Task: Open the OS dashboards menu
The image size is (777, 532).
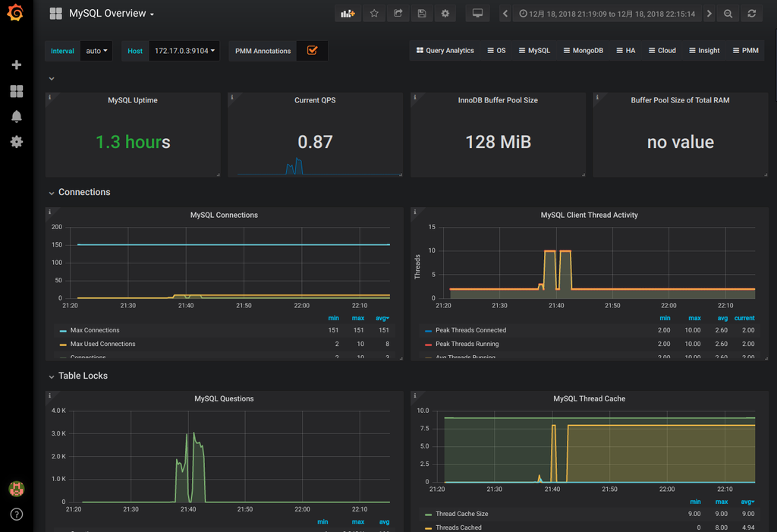Action: point(496,51)
